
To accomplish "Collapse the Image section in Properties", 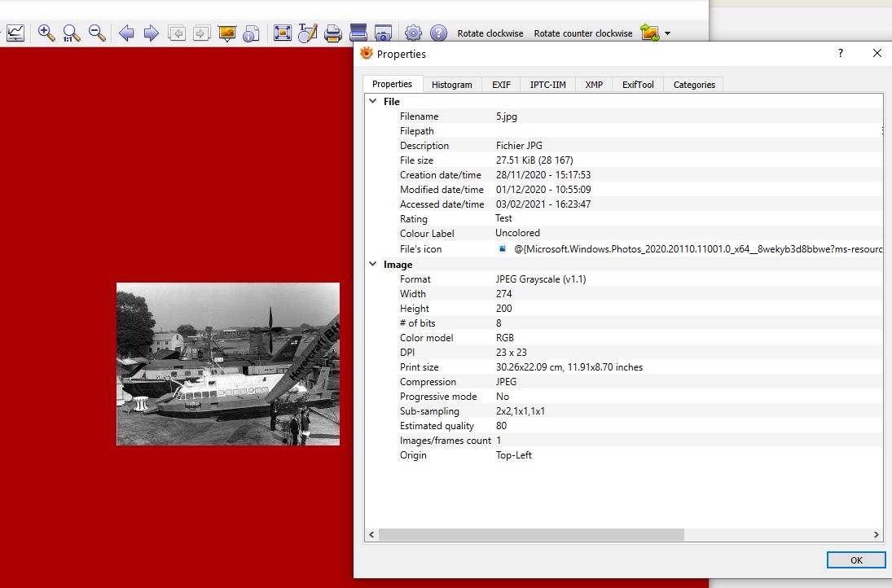I will [x=373, y=265].
